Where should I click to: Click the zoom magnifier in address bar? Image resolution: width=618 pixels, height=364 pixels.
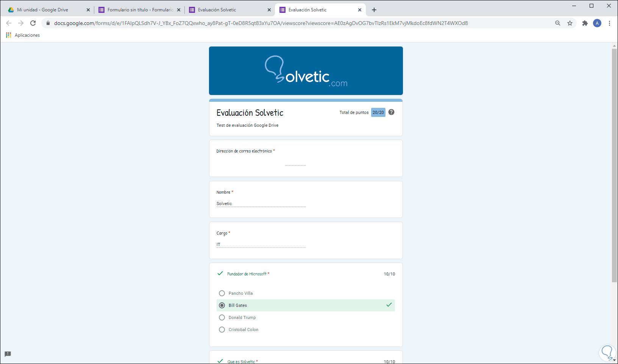(x=558, y=23)
